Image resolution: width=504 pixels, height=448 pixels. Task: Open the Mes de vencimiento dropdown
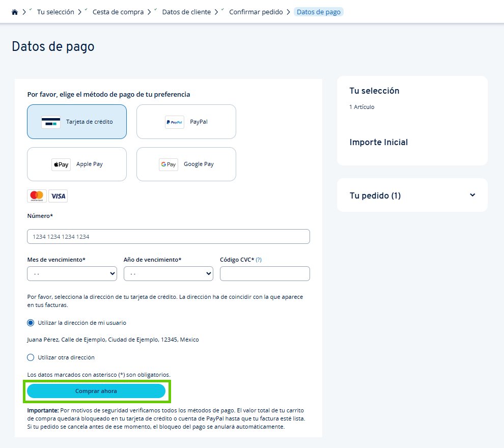(72, 273)
